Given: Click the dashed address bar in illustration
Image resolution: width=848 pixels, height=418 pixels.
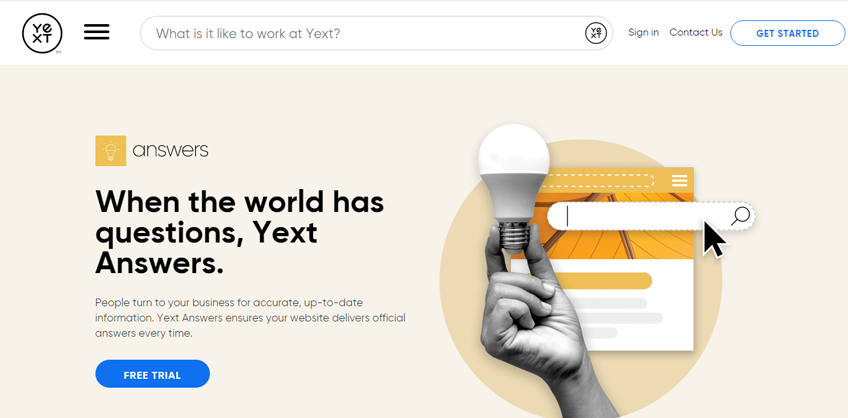Looking at the screenshot, I should click(x=600, y=181).
